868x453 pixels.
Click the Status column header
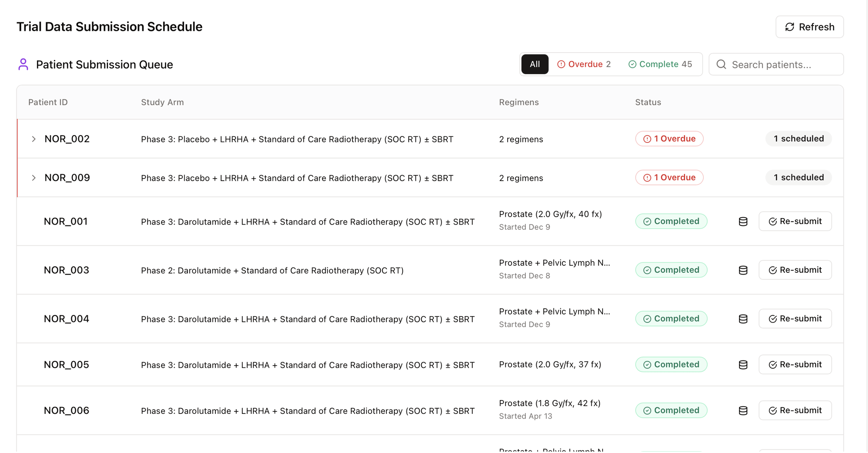tap(648, 103)
